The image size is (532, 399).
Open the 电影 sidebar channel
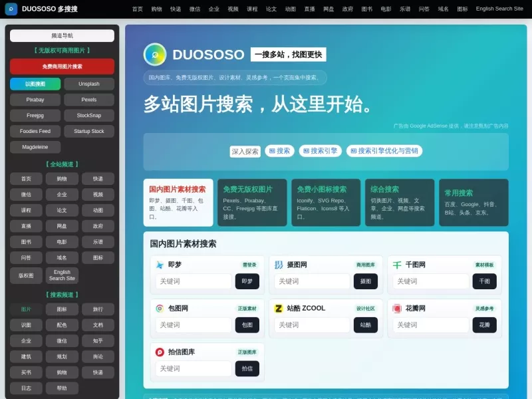tap(62, 242)
